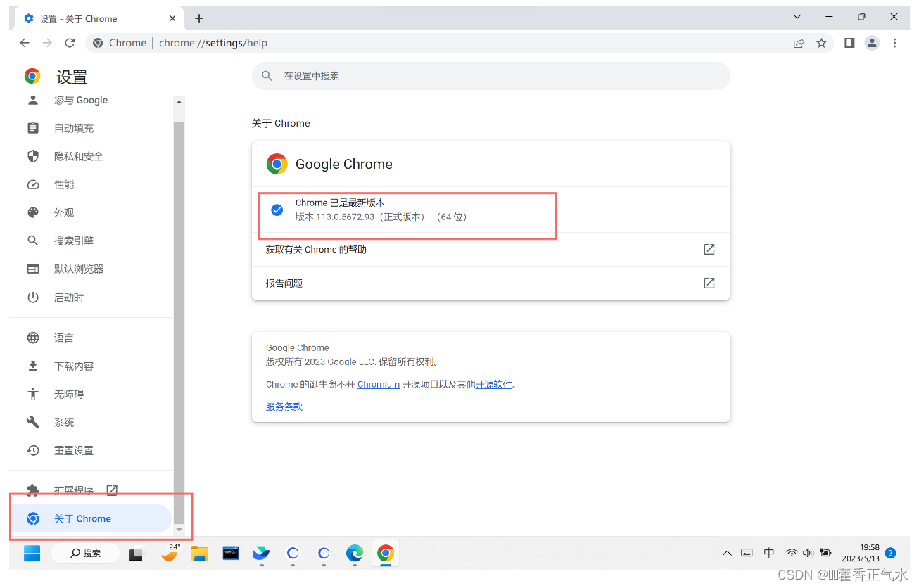This screenshot has height=588, width=919.
Task: Click 'Chrome 已是最新版本' status text
Action: [340, 203]
